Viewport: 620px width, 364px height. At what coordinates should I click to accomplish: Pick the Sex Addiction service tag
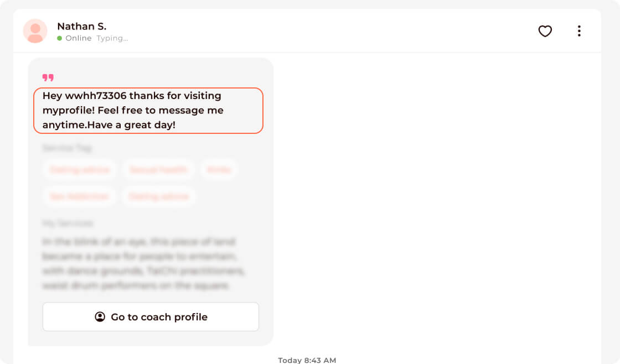(79, 196)
